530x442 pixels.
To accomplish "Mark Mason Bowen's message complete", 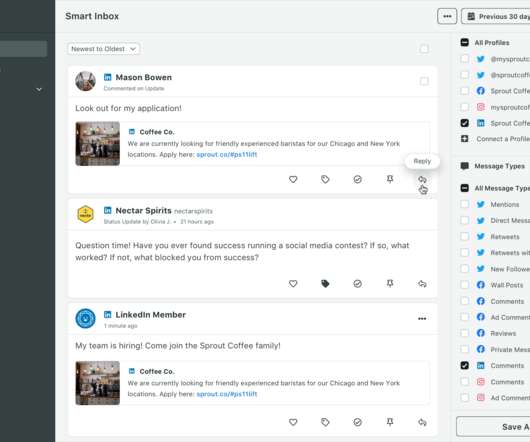I will (358, 179).
